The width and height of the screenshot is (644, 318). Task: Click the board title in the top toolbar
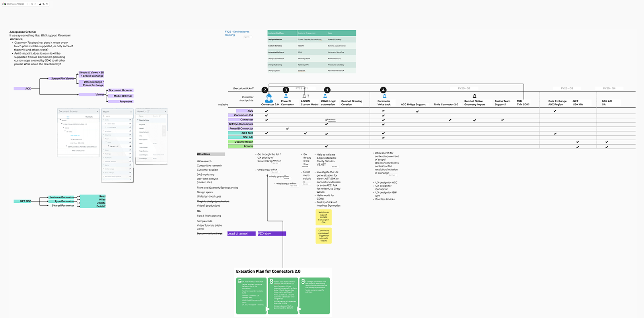[16, 4]
